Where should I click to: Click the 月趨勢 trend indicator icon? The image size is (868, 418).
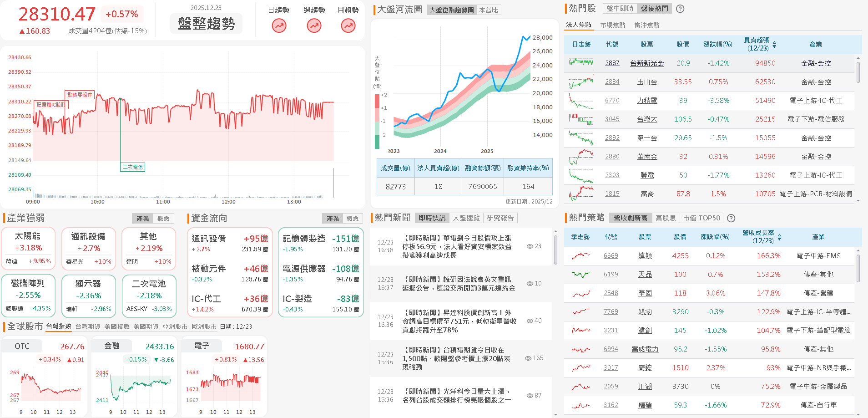tap(348, 26)
